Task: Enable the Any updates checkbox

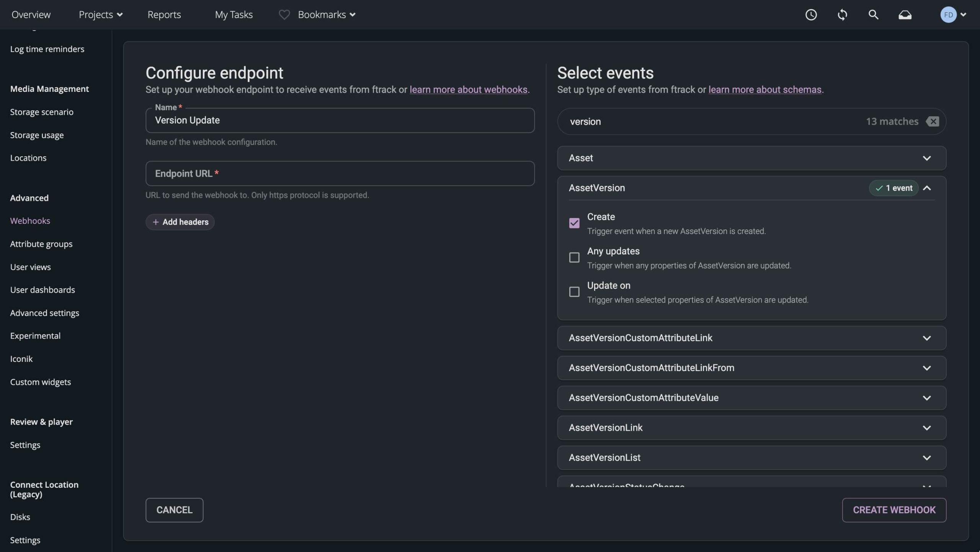Action: [x=574, y=257]
